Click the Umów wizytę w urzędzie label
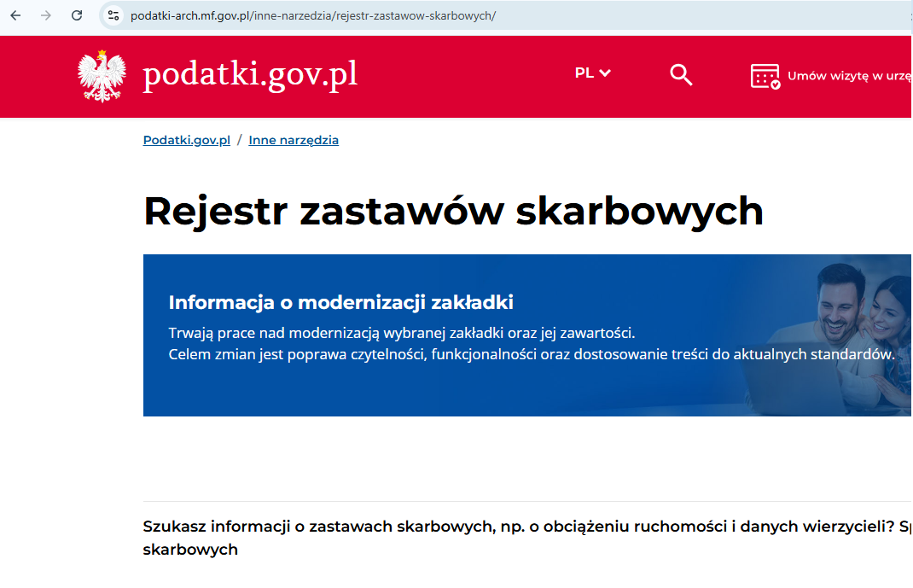 [849, 75]
